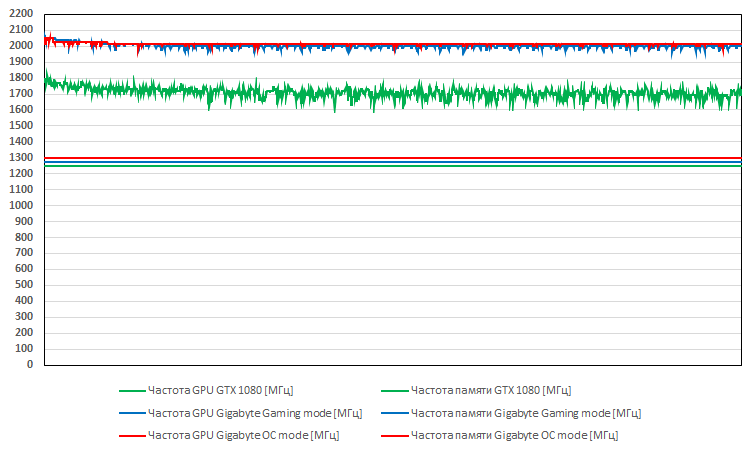The height and width of the screenshot is (453, 756).
Task: Click the green swatch for Частота памяти GTX 1080
Action: pyautogui.click(x=395, y=390)
